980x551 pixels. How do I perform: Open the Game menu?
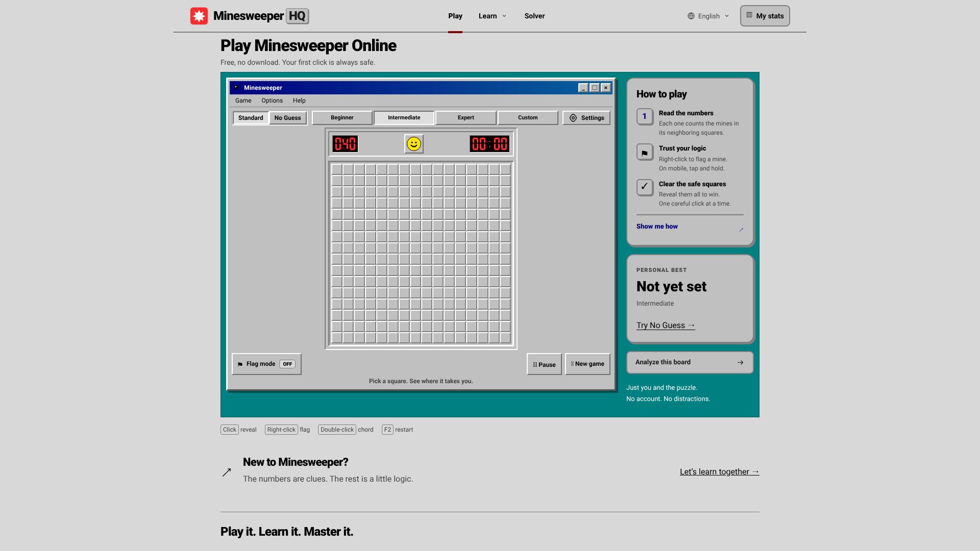(x=243, y=101)
